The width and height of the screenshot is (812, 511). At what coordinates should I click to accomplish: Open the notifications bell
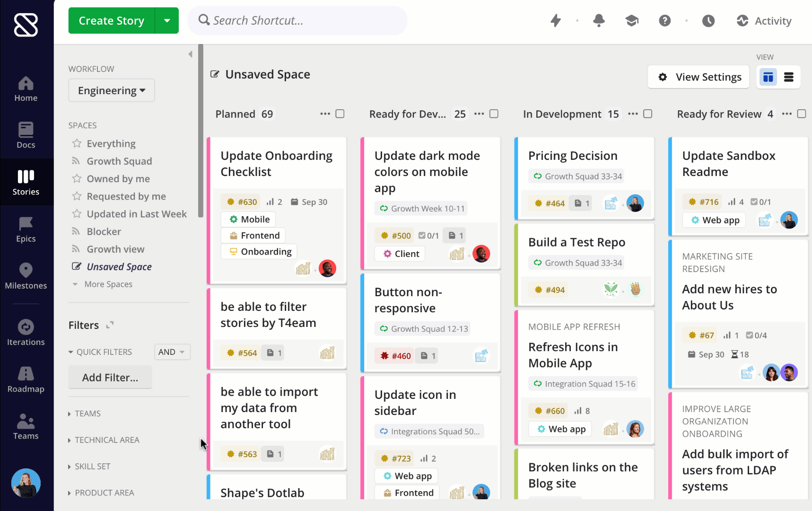(599, 21)
